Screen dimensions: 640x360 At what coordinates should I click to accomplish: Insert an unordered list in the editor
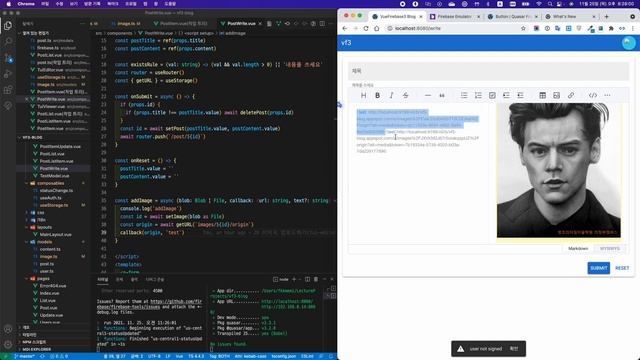click(464, 95)
